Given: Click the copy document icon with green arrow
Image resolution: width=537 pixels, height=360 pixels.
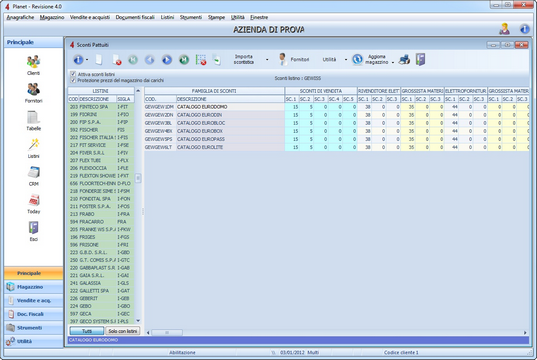Looking at the screenshot, I should [217, 60].
